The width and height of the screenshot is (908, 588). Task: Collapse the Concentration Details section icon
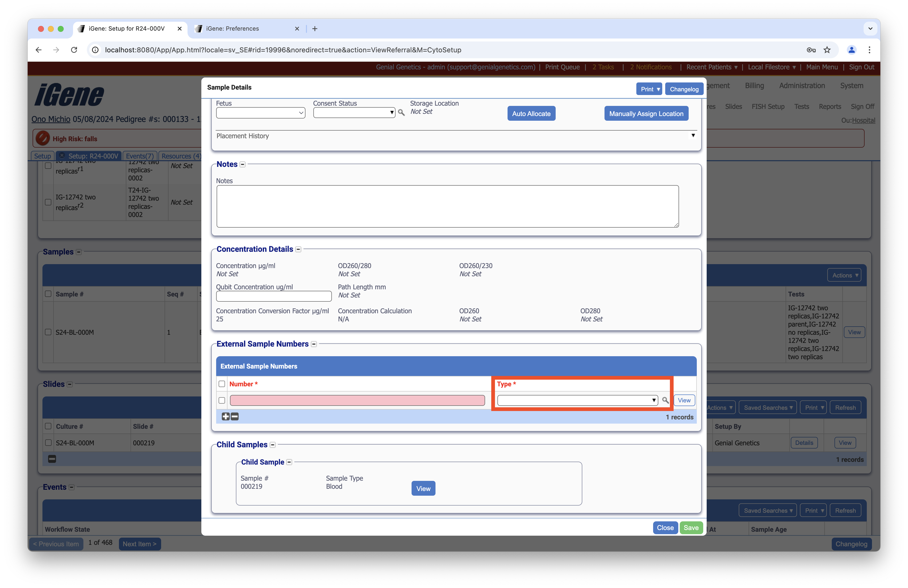click(x=298, y=249)
